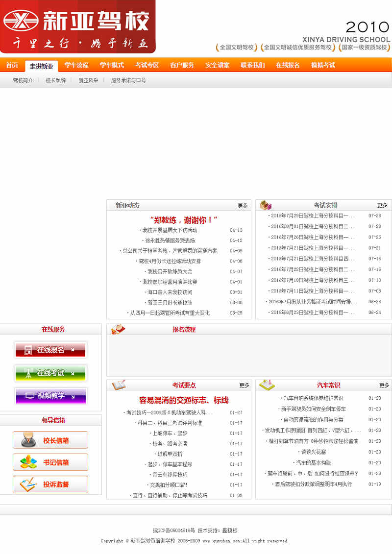The width and height of the screenshot is (392, 554).
Task: Open the 安全讲堂 menu item
Action: [218, 65]
